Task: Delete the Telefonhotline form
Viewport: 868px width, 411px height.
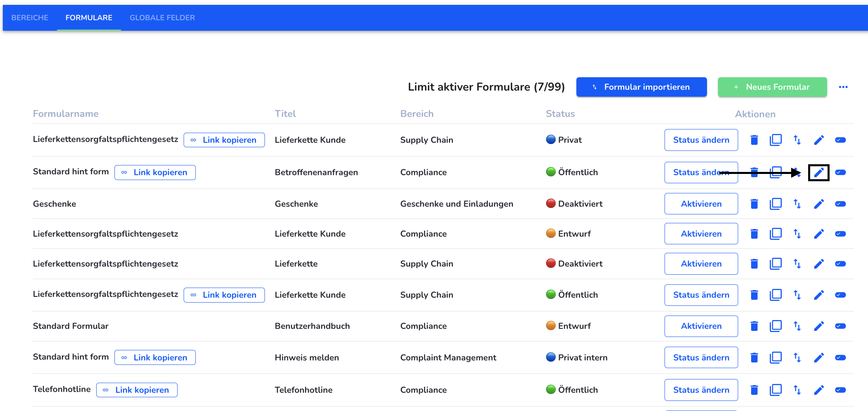Action: click(754, 390)
